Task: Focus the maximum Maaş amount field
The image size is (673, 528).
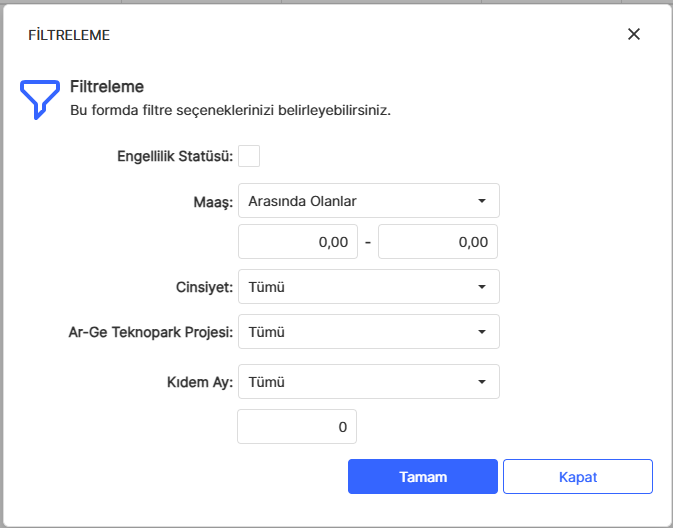Action: pyautogui.click(x=437, y=242)
